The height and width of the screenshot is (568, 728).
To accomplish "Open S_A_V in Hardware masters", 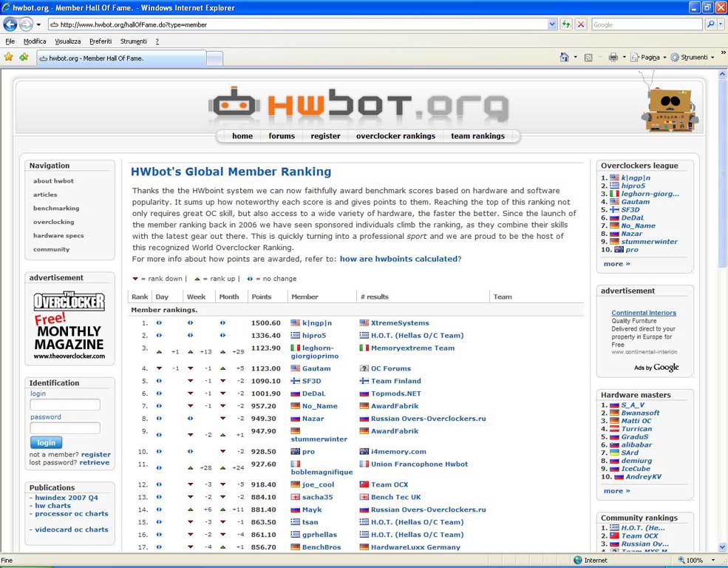I will click(x=633, y=405).
